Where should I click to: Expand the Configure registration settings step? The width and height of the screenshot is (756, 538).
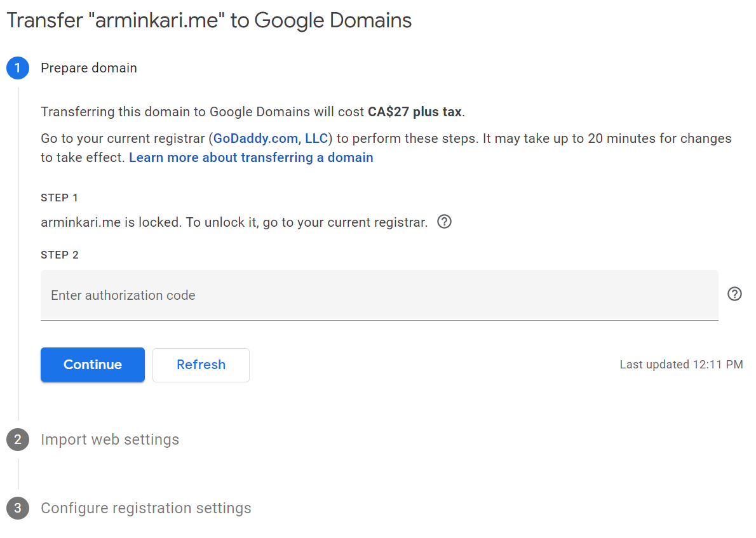146,508
